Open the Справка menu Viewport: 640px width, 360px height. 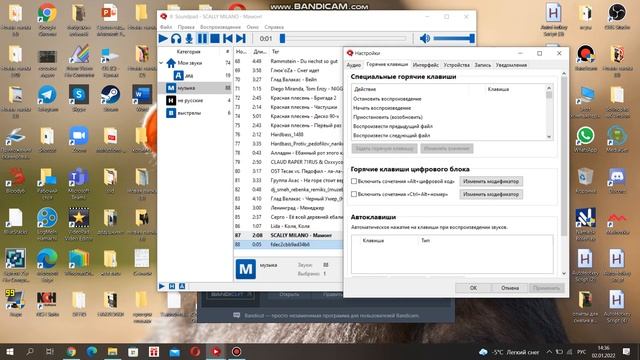[x=274, y=27]
